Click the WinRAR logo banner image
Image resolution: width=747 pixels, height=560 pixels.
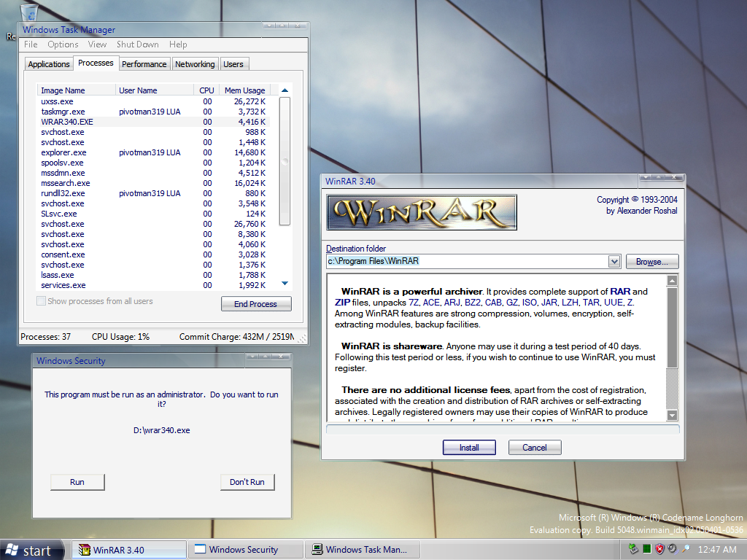(x=422, y=212)
